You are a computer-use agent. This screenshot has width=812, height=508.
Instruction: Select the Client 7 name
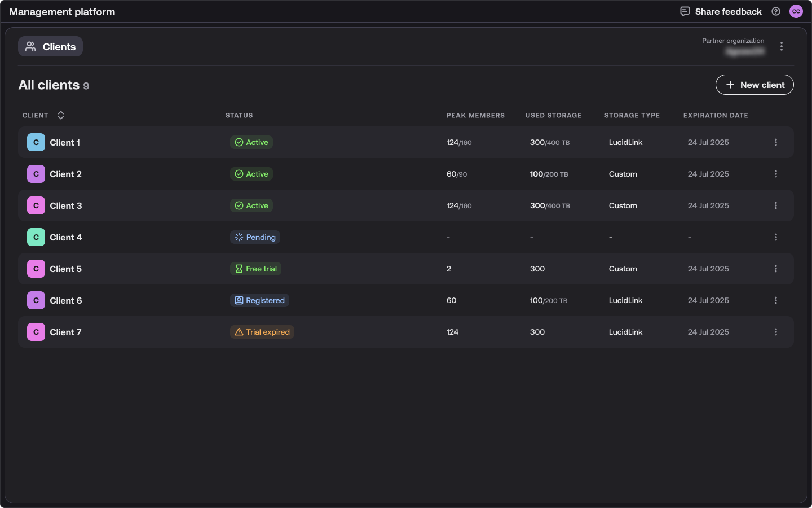click(x=65, y=332)
